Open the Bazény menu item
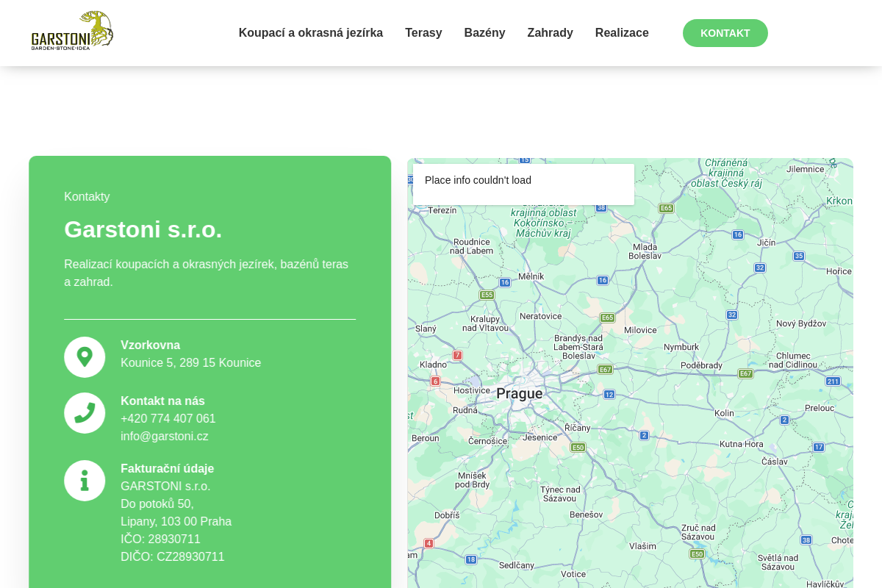Image resolution: width=882 pixels, height=588 pixels. tap(484, 33)
